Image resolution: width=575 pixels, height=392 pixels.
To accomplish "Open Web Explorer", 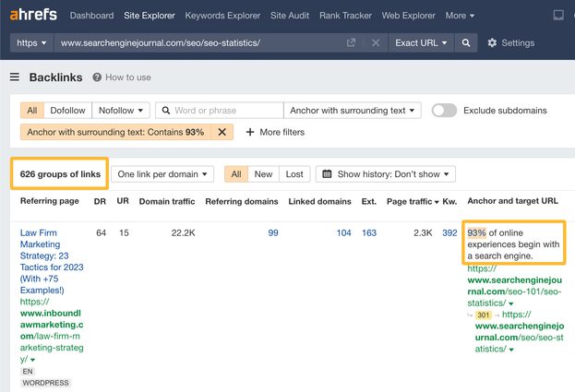I will click(x=409, y=16).
